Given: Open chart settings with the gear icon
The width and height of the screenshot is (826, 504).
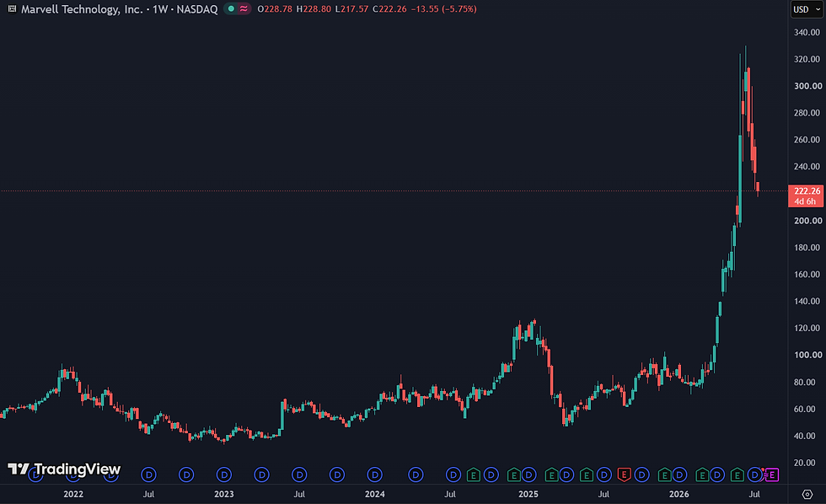Looking at the screenshot, I should point(807,494).
